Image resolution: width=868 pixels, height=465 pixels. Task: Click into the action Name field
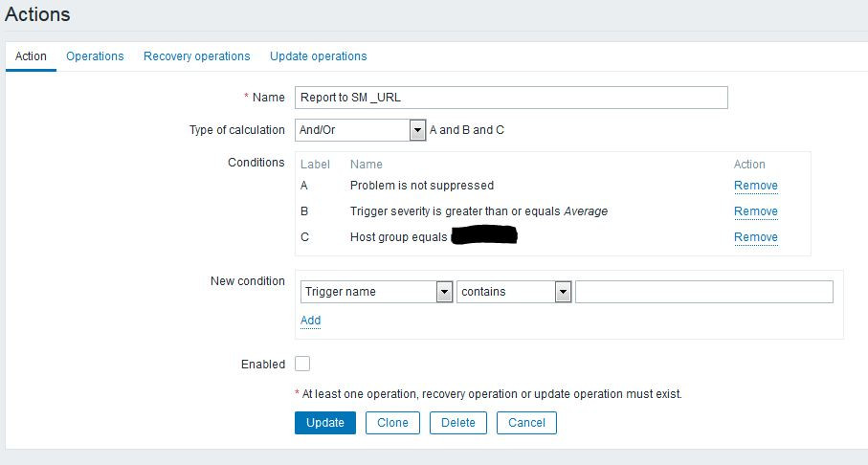511,98
